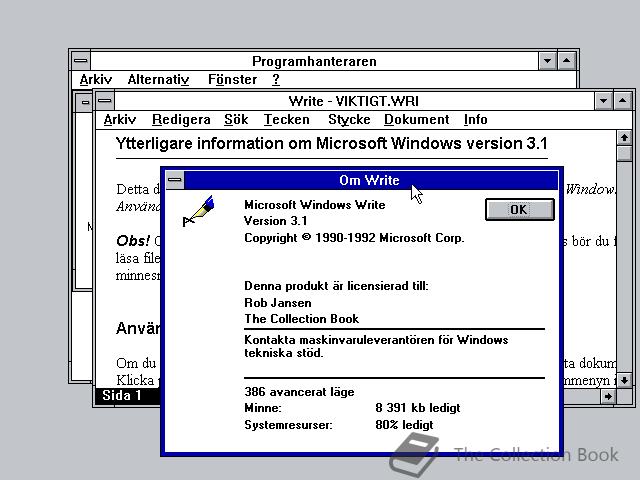Open the child window control box in Programhanteraren
Screen dimensions: 640x480
coord(85,102)
